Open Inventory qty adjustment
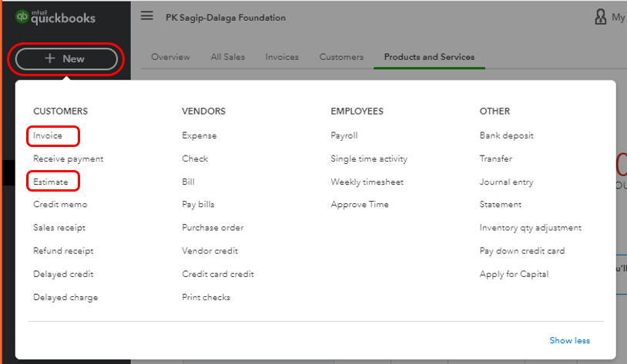This screenshot has width=627, height=364. pyautogui.click(x=530, y=228)
